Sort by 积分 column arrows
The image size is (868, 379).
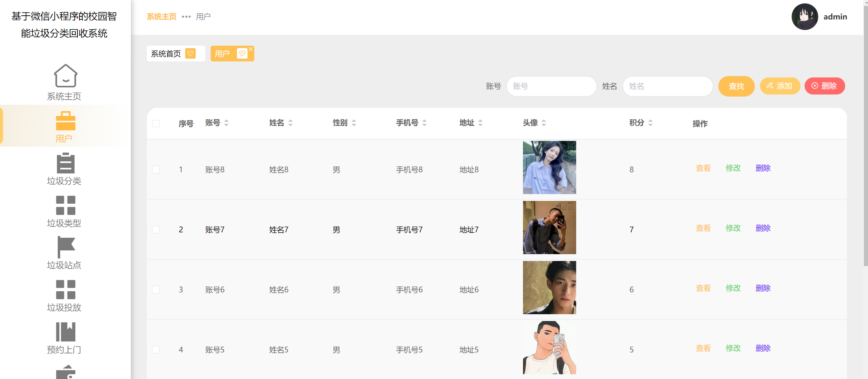[x=650, y=123]
